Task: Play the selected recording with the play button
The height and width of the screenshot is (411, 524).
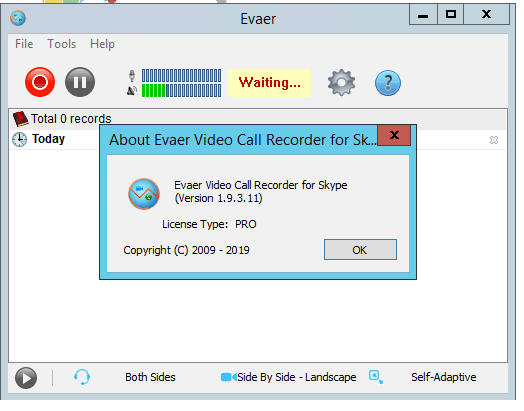Action: [26, 378]
